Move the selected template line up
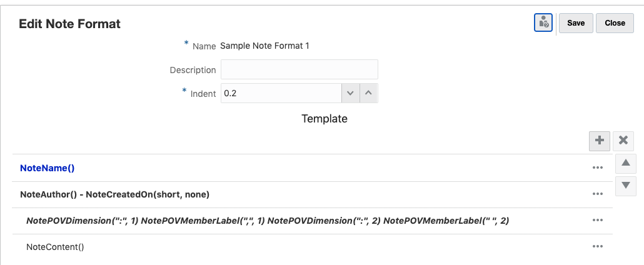The height and width of the screenshot is (265, 644). tap(626, 163)
